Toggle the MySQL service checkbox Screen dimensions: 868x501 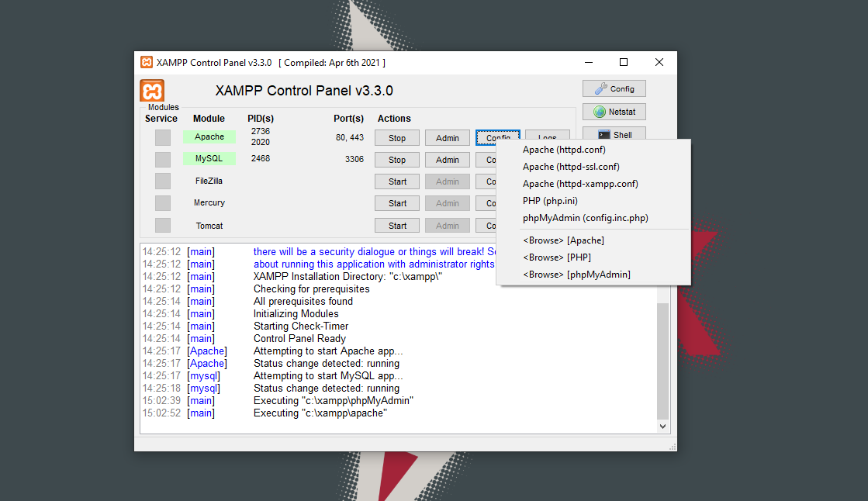click(162, 160)
